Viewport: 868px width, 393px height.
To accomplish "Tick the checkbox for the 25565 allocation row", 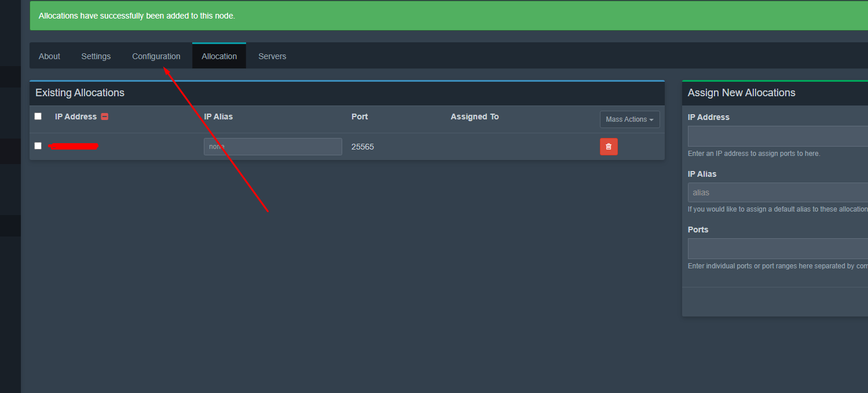I will tap(38, 145).
